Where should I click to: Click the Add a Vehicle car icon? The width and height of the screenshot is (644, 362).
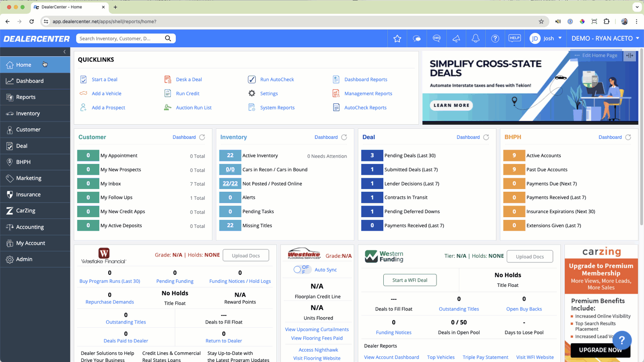[83, 93]
